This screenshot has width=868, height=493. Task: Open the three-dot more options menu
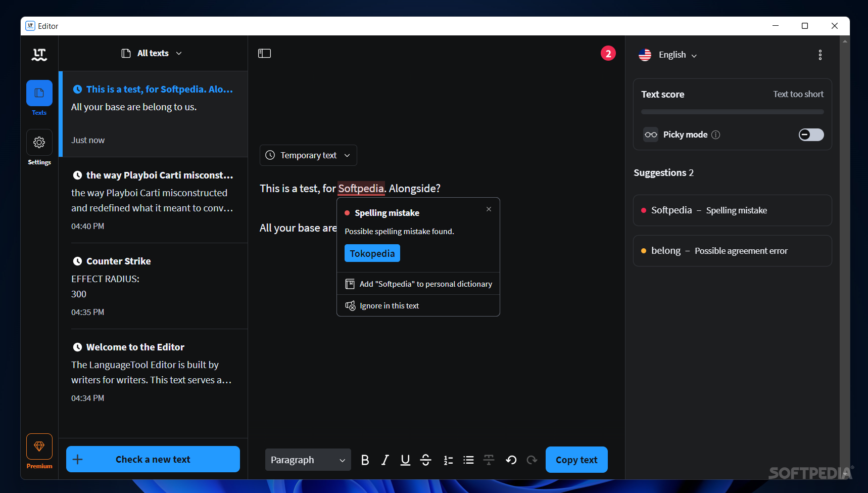pos(820,55)
